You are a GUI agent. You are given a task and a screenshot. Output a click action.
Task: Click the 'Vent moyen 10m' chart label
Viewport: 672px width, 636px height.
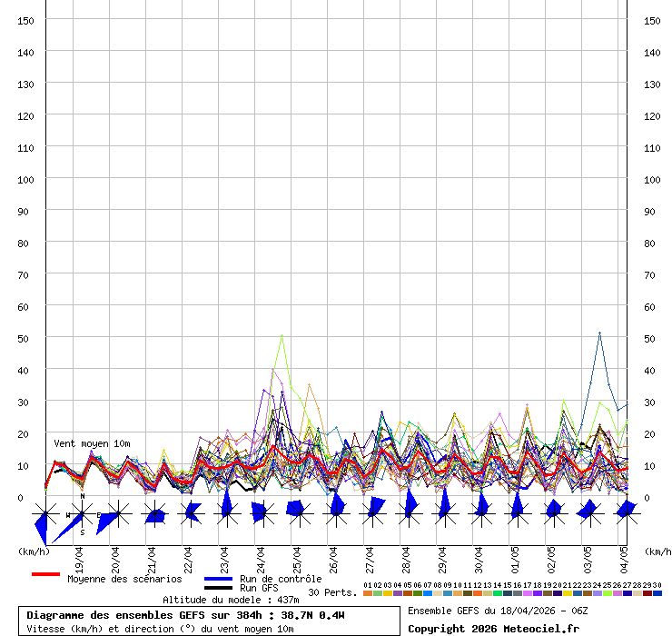tap(91, 443)
